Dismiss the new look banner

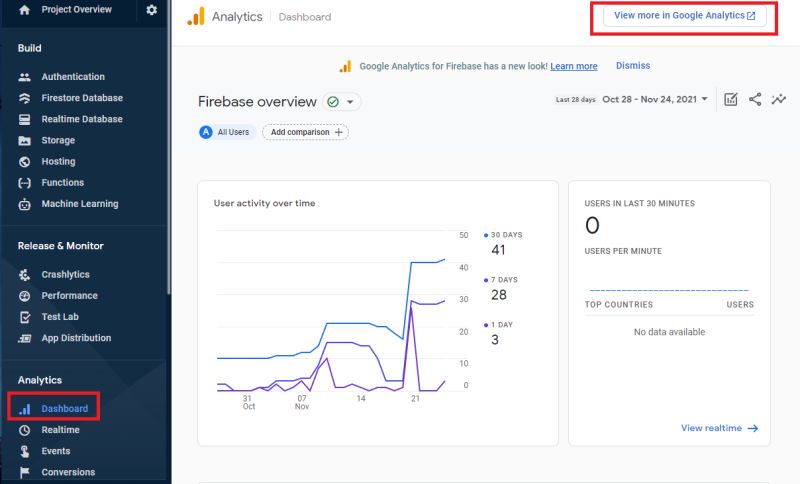[x=633, y=66]
